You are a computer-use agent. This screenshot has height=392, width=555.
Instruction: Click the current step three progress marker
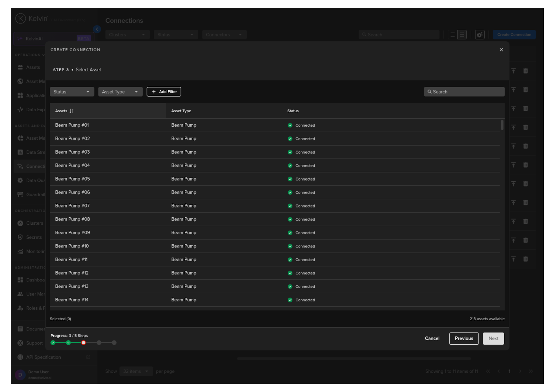click(83, 343)
